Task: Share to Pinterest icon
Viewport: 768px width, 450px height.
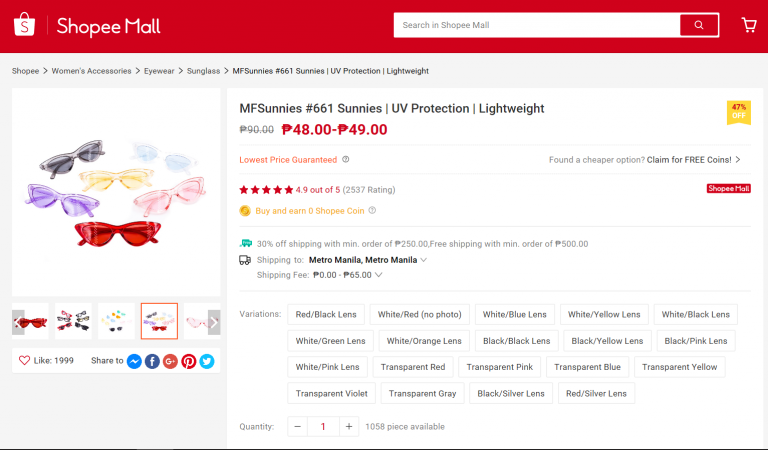Action: click(x=189, y=361)
